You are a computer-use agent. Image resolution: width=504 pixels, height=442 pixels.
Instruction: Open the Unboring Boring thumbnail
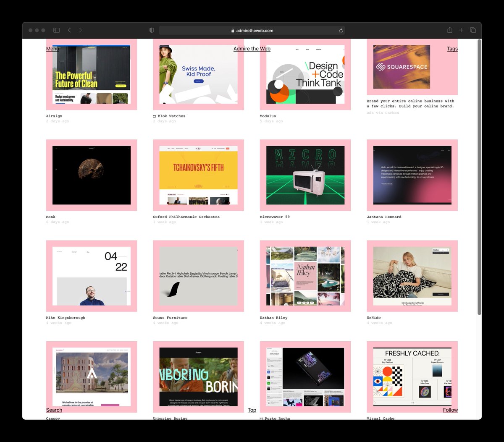198,377
